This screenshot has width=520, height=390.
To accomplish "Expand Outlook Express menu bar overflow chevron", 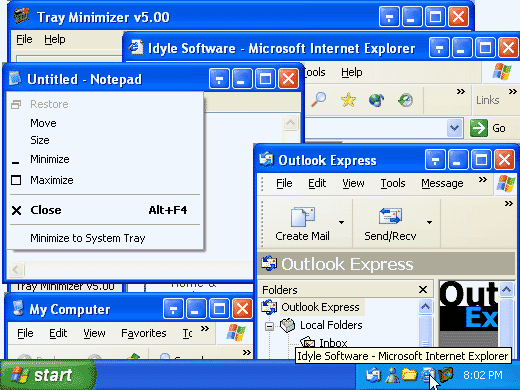I will (483, 180).
